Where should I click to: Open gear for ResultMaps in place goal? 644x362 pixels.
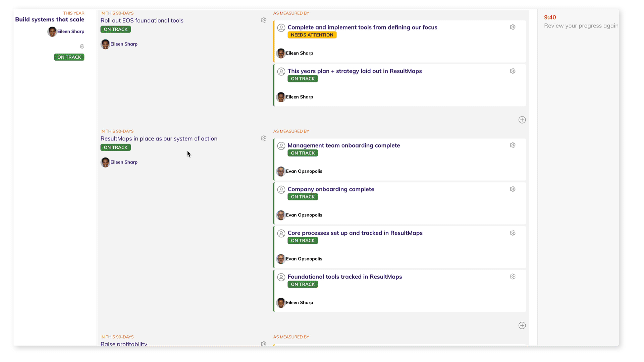coord(264,138)
